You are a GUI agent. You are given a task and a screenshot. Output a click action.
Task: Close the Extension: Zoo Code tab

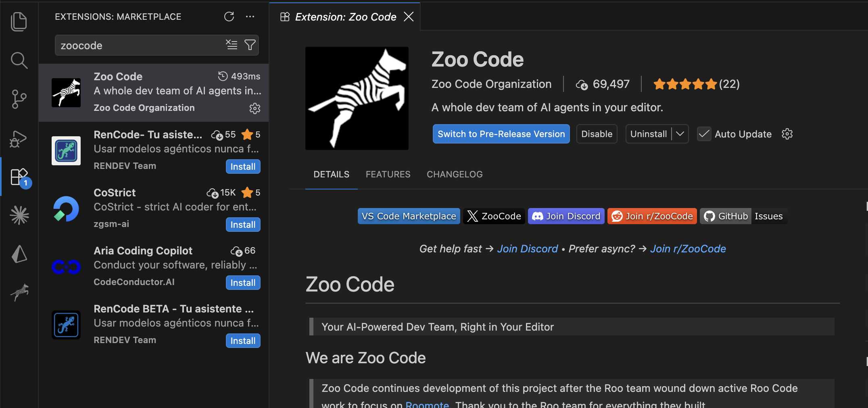(409, 17)
